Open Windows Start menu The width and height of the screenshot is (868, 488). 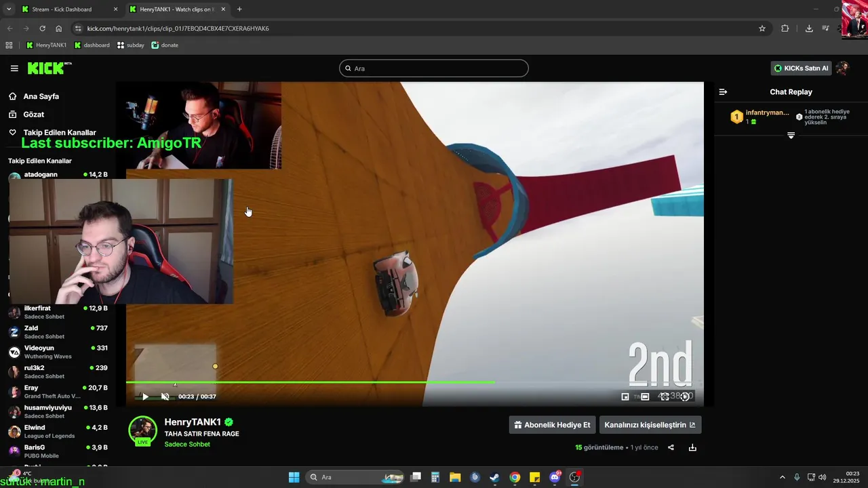pos(294,477)
